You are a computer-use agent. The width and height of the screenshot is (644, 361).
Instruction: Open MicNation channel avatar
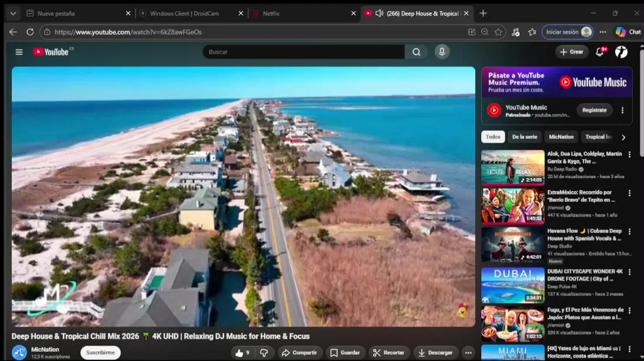pyautogui.click(x=20, y=352)
